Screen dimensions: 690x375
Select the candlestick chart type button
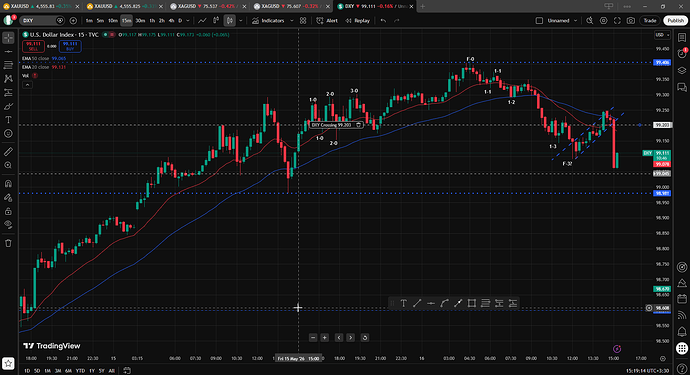(229, 21)
